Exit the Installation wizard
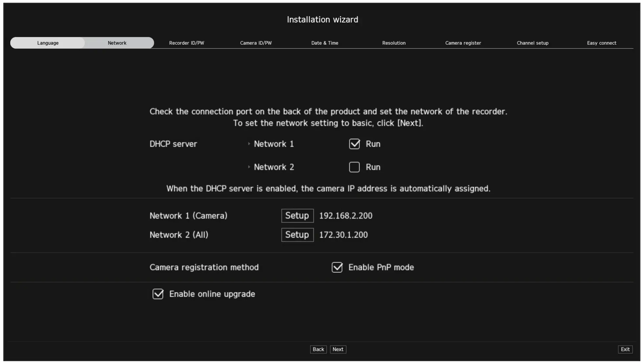Screen dimensions: 641x364 [625, 349]
